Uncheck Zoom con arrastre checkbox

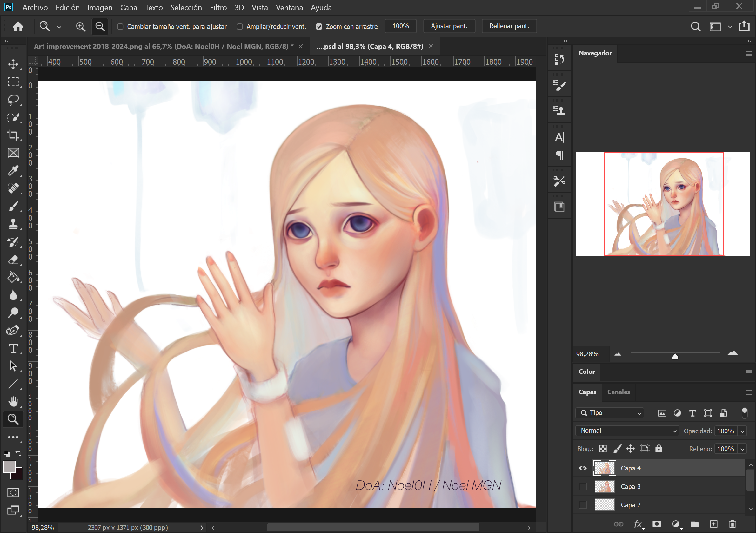[319, 26]
